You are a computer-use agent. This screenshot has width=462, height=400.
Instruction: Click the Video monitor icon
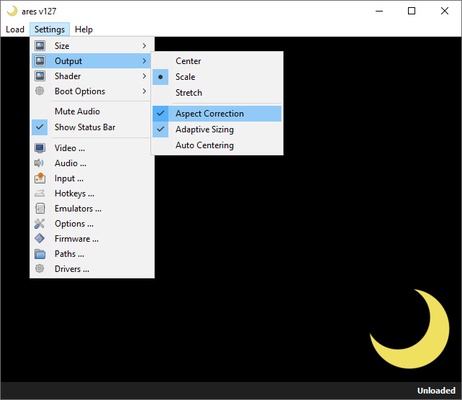[x=40, y=148]
